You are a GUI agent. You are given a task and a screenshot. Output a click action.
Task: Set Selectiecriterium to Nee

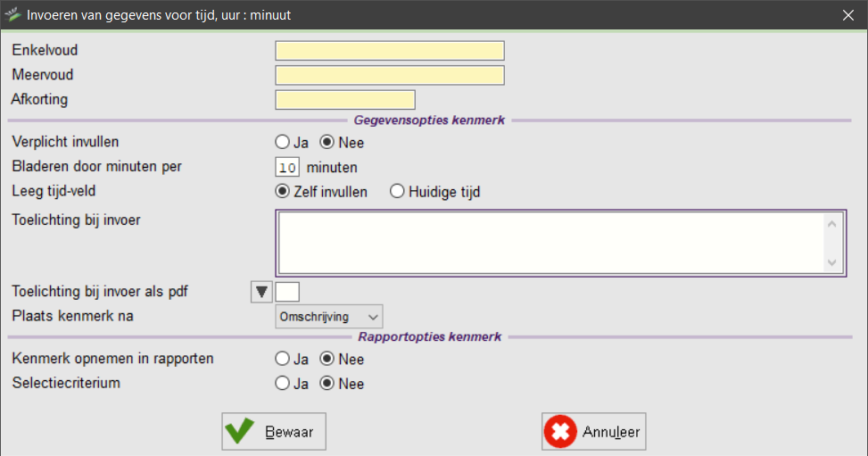[327, 384]
